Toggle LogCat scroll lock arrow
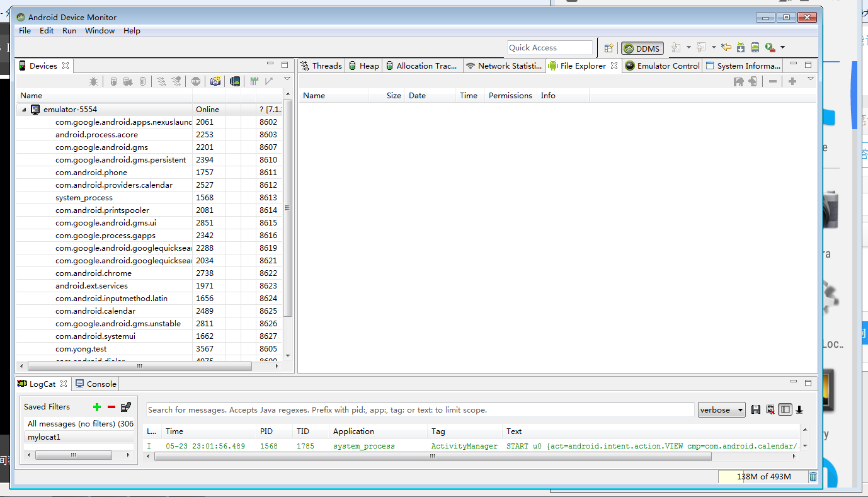This screenshot has width=868, height=497. (x=799, y=409)
